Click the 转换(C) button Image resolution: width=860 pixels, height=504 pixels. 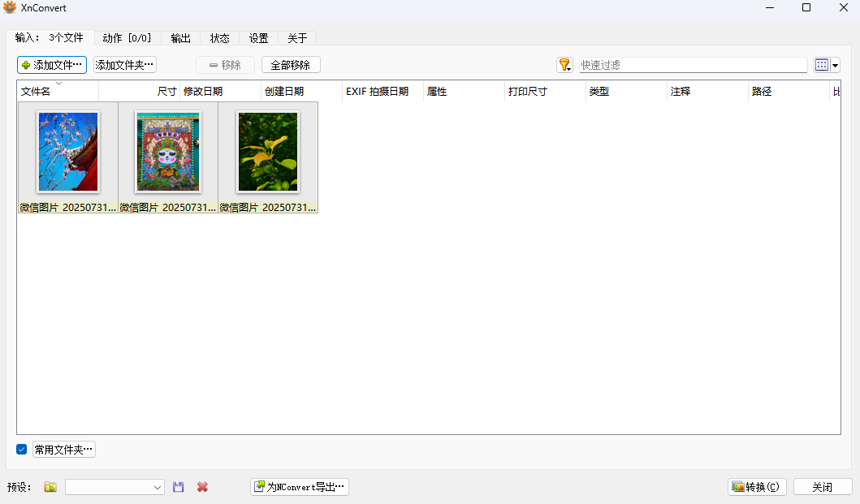(756, 486)
